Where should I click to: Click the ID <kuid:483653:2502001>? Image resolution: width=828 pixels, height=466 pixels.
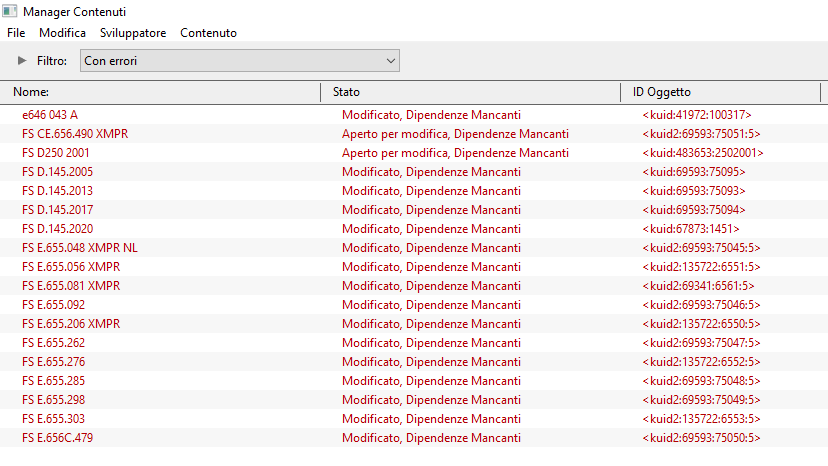click(703, 153)
